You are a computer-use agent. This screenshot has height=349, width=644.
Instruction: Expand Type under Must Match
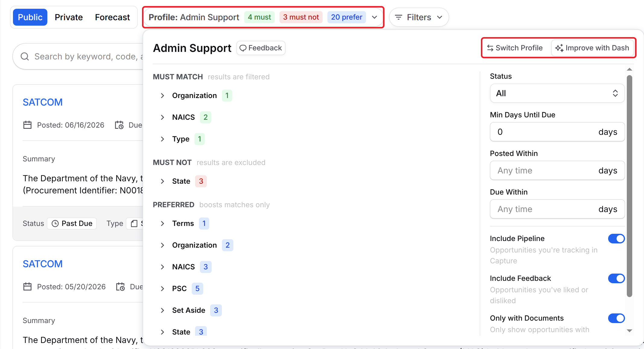pos(163,139)
